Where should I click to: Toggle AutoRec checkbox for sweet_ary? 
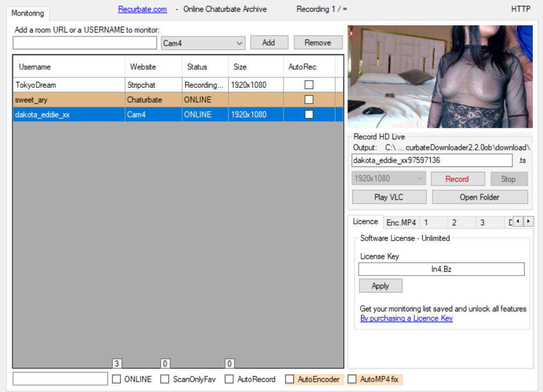309,100
